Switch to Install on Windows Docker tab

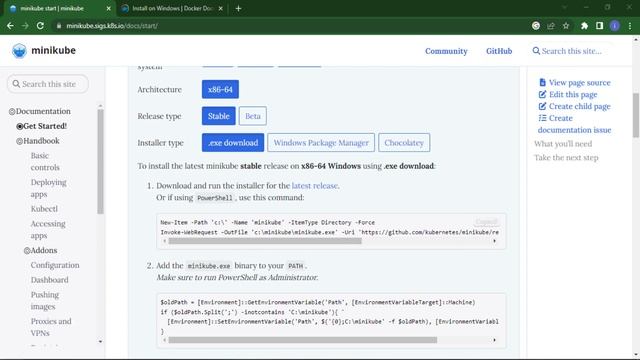(x=173, y=9)
